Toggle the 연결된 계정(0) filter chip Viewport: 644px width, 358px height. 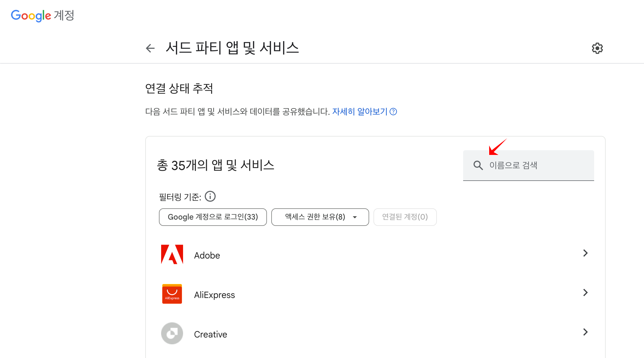tap(405, 217)
